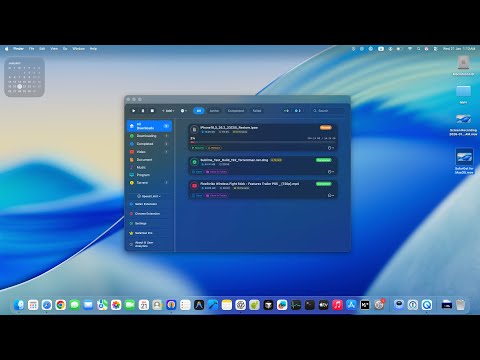Select the Music category in the sidebar

click(149, 167)
